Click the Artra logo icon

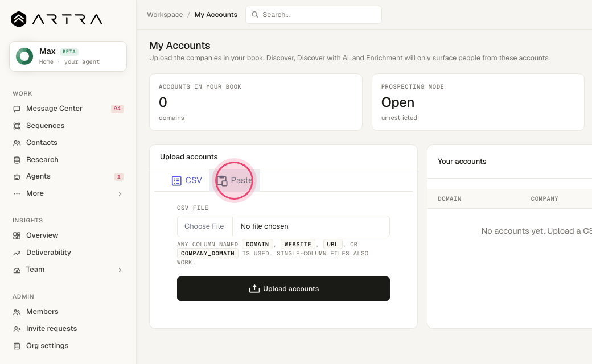click(x=19, y=19)
